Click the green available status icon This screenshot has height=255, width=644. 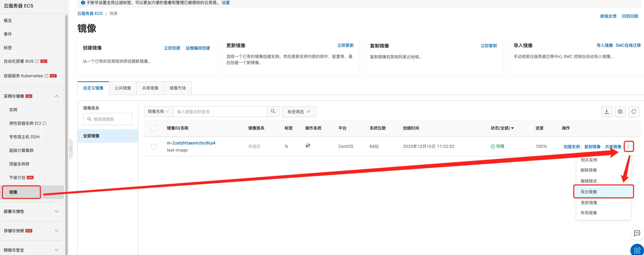tap(492, 146)
